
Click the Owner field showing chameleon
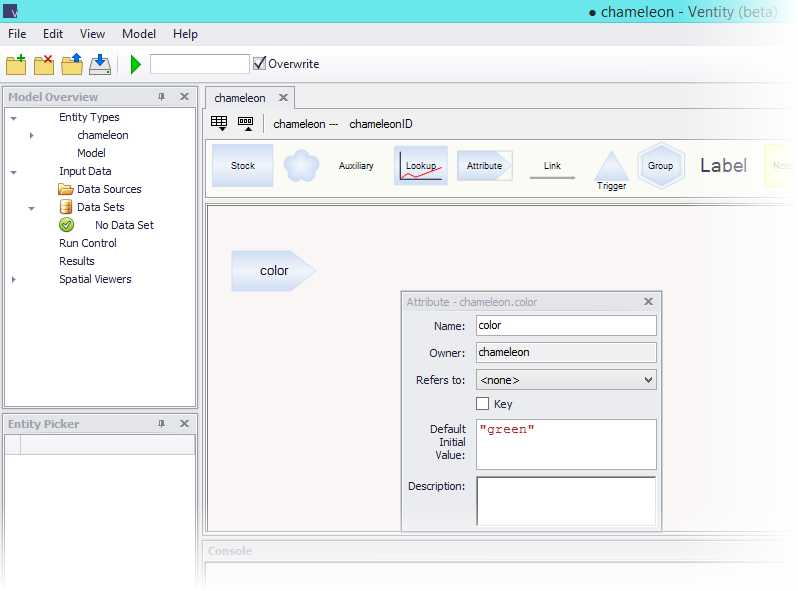click(566, 352)
